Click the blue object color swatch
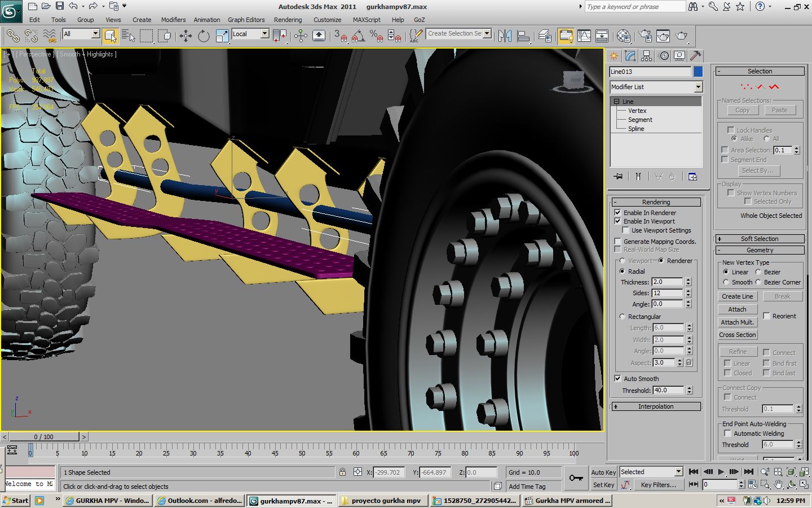The image size is (812, 508). 698,72
